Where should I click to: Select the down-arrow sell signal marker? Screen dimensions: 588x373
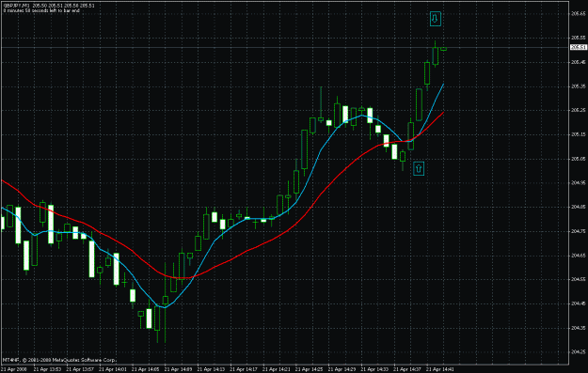435,19
